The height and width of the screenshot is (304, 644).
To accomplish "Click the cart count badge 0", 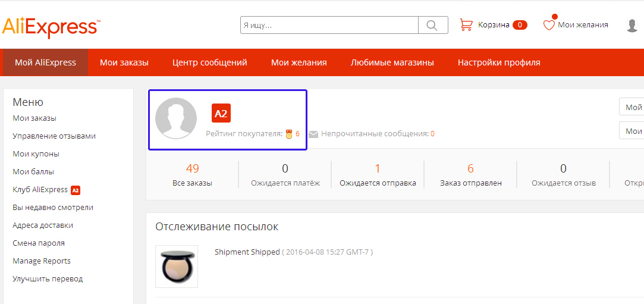I will pyautogui.click(x=520, y=25).
